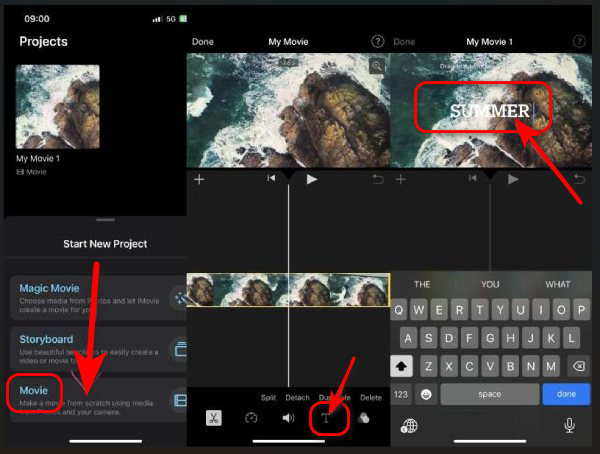Image resolution: width=600 pixels, height=454 pixels.
Task: Tap the 09:00 clock in status bar
Action: [37, 19]
